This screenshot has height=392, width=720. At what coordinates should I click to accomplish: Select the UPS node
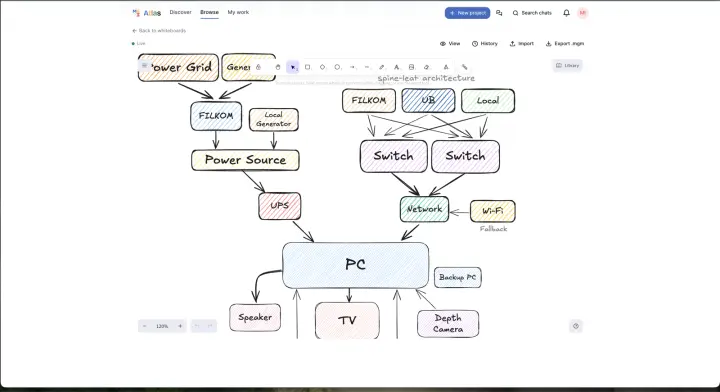tap(280, 206)
